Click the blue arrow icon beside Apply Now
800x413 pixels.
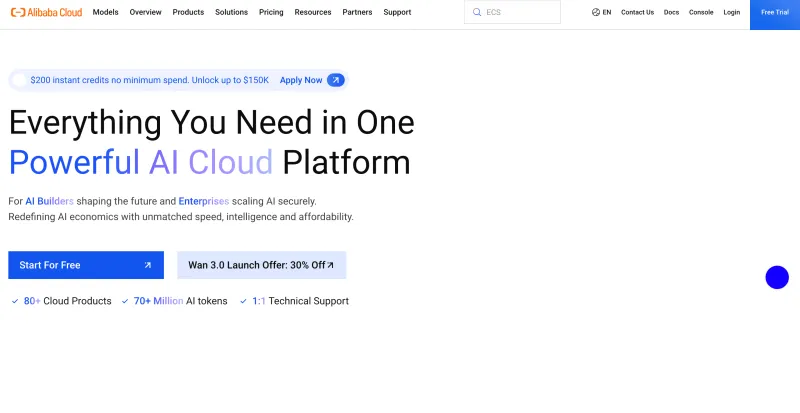tap(336, 80)
